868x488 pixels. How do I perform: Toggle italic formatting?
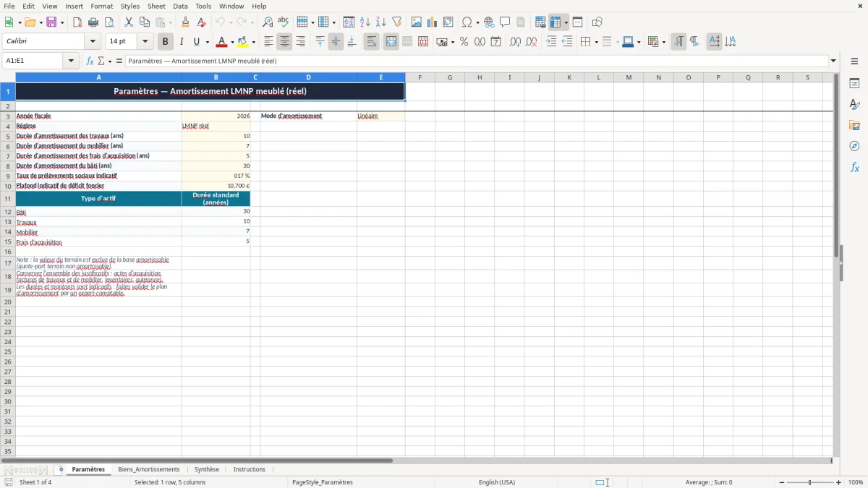182,42
